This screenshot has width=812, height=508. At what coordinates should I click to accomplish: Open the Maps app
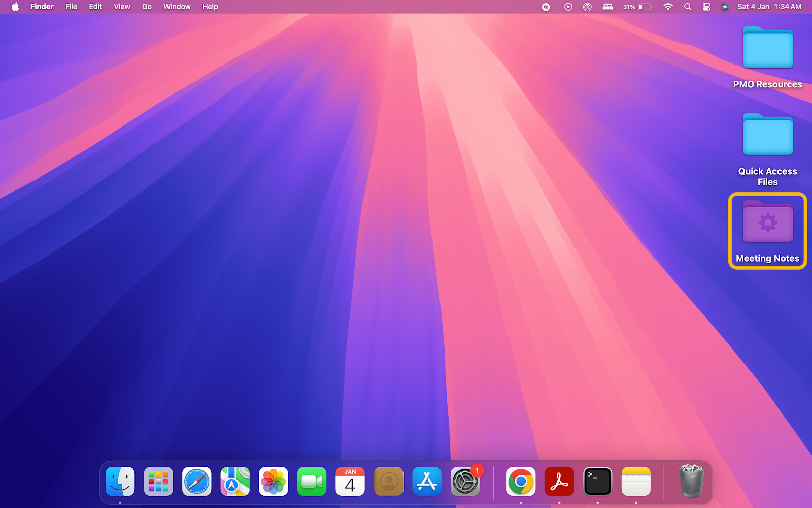point(235,481)
